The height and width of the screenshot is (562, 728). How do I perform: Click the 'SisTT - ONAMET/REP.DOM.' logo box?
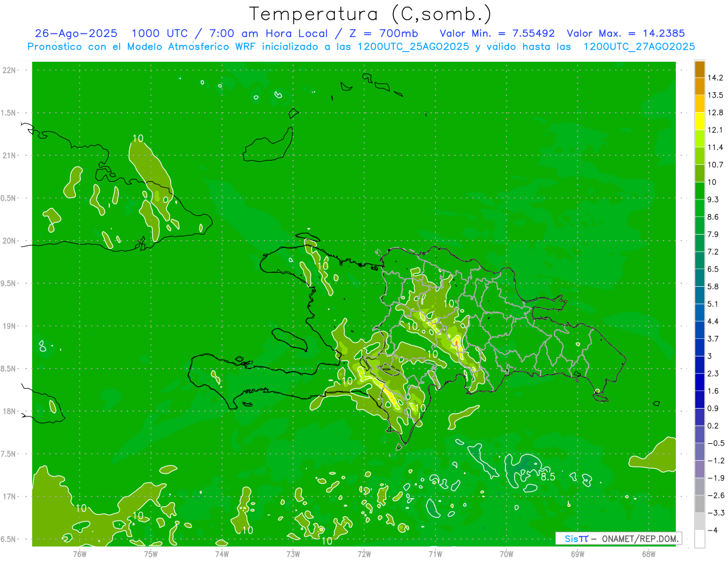click(618, 538)
